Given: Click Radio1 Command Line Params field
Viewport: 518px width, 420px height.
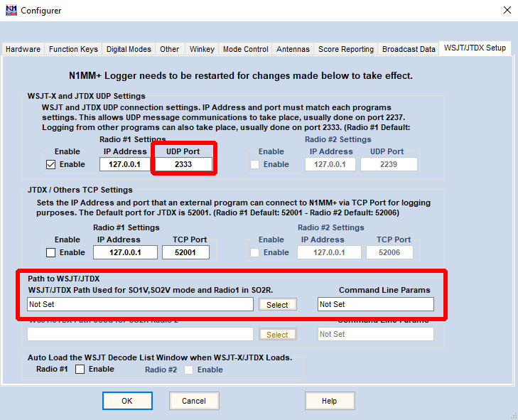Looking at the screenshot, I should point(376,304).
